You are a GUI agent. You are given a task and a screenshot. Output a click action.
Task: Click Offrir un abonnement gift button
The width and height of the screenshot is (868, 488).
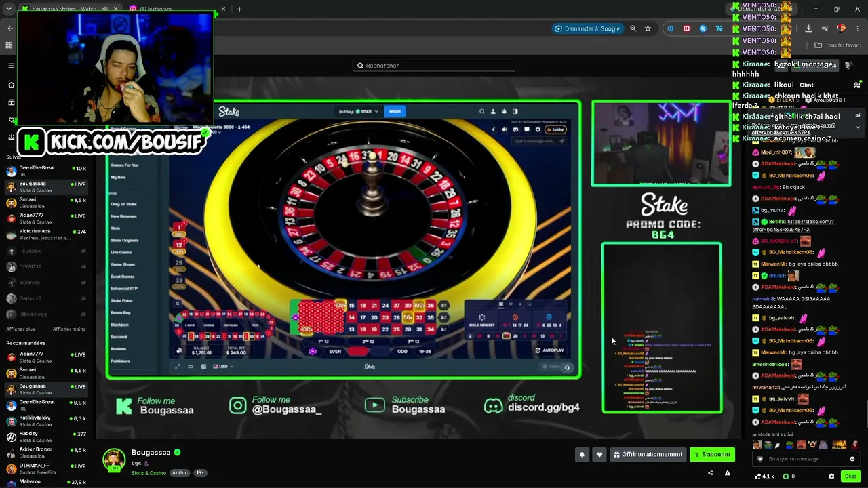[x=648, y=455]
